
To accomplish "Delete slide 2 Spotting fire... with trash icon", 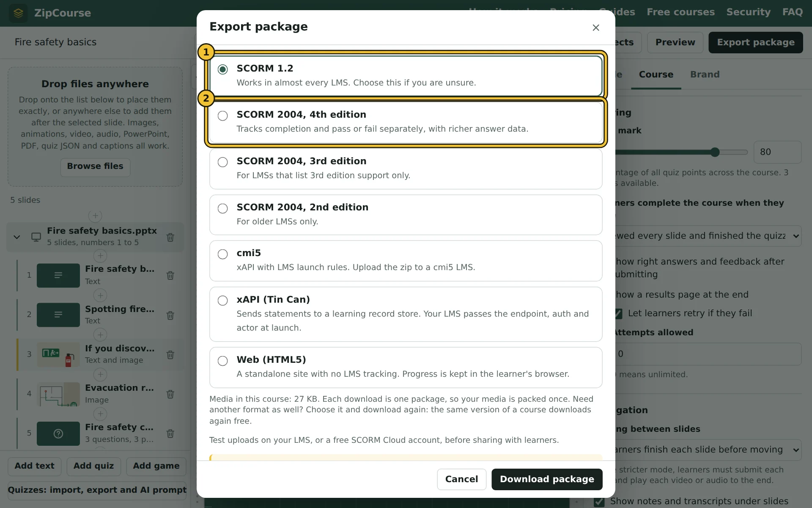I will click(x=170, y=315).
